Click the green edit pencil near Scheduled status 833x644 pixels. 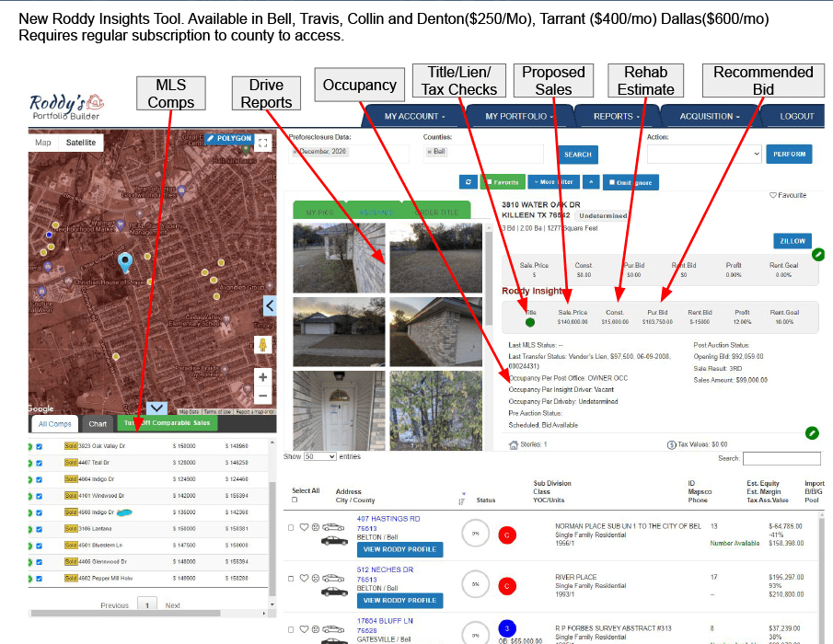pos(812,433)
